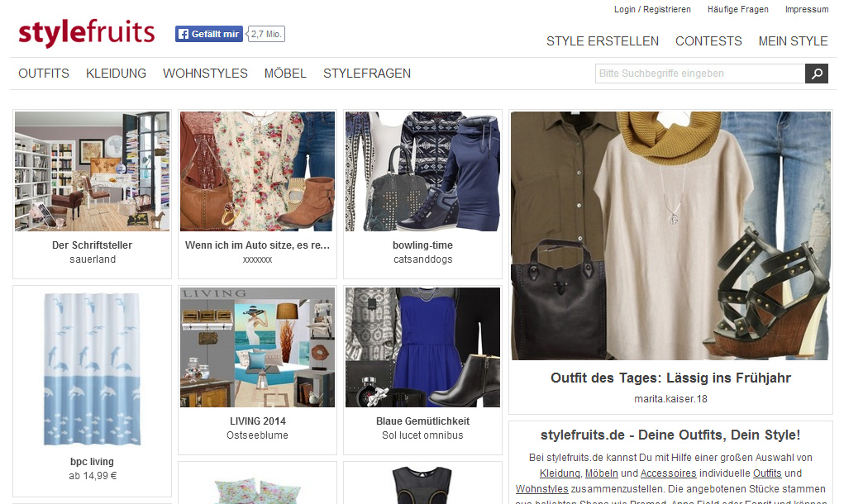Open the OUTFITS menu
Viewport: 844px width, 504px height.
pos(44,74)
